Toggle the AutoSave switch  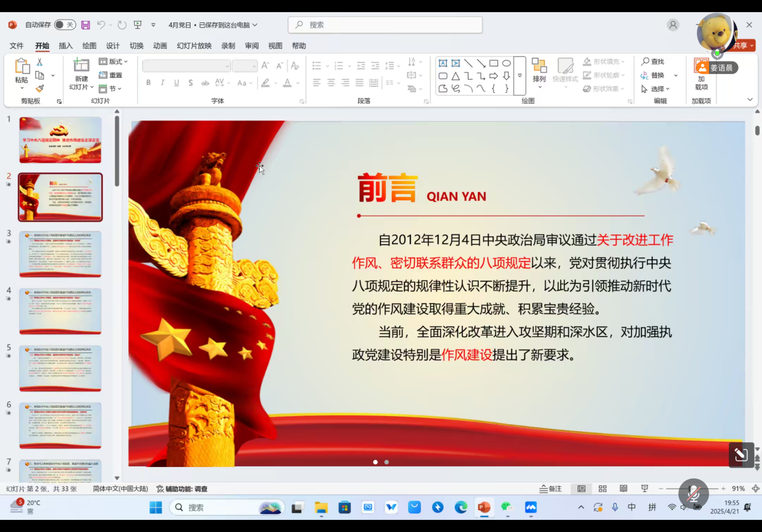(x=65, y=25)
